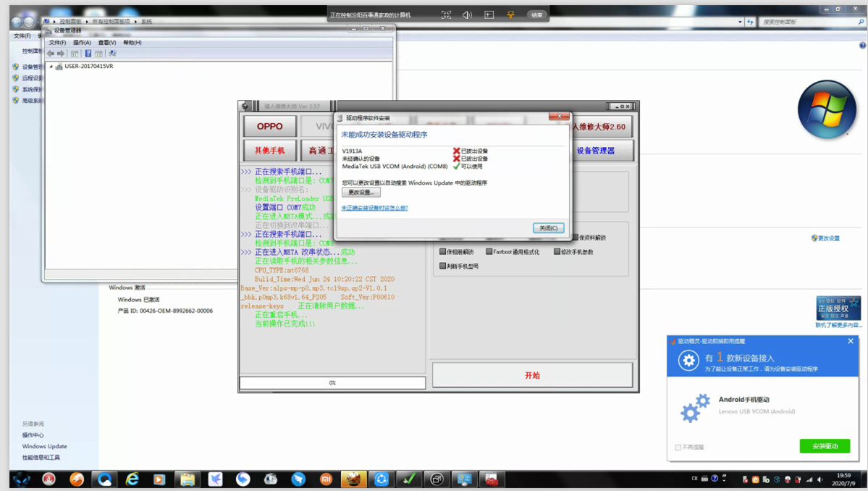The image size is (868, 491).
Task: Open 查看(V) menu in Device Manager
Action: (x=107, y=43)
